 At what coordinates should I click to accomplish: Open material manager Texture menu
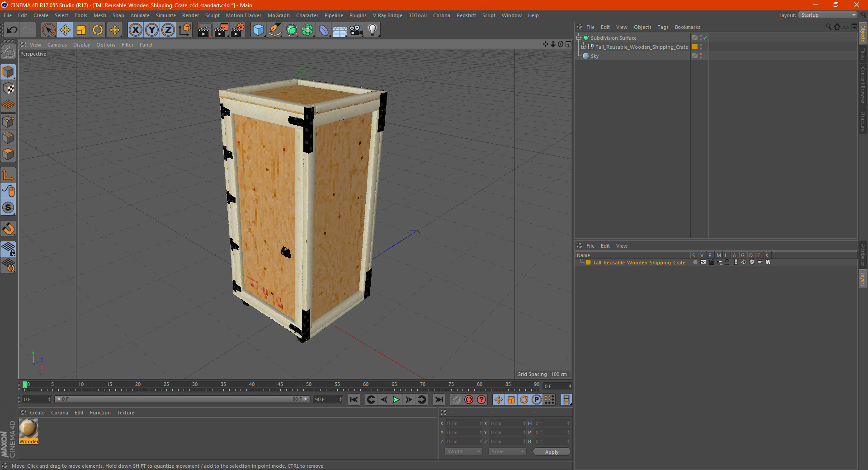[125, 413]
